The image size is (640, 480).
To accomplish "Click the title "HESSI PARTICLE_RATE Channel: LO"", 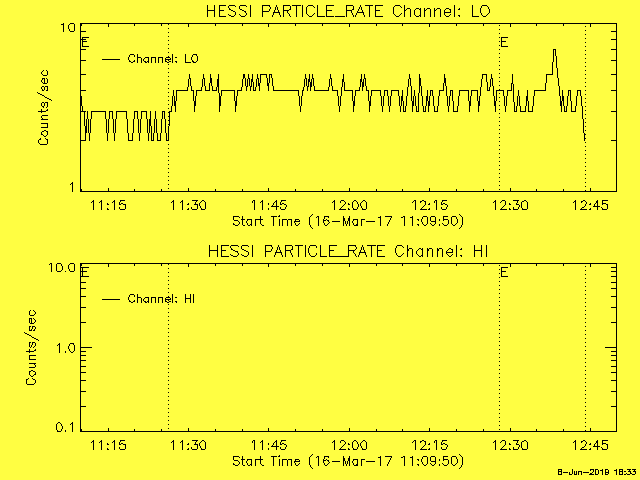I will pos(348,11).
